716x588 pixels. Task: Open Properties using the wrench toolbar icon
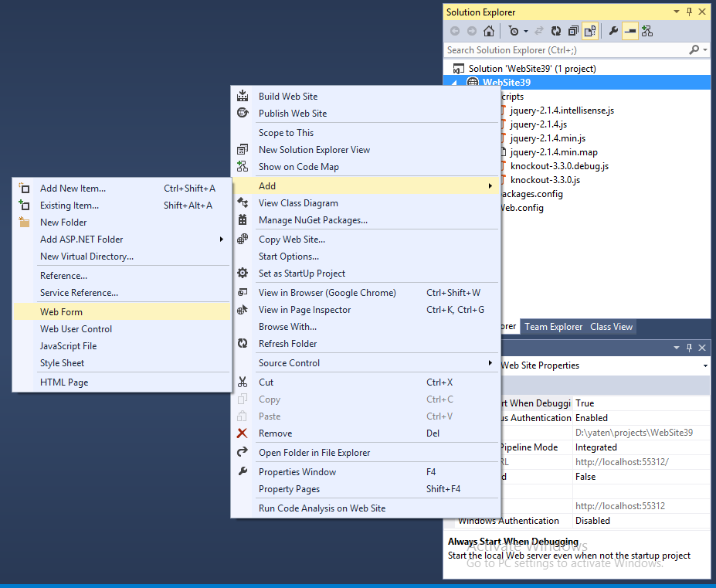point(613,30)
